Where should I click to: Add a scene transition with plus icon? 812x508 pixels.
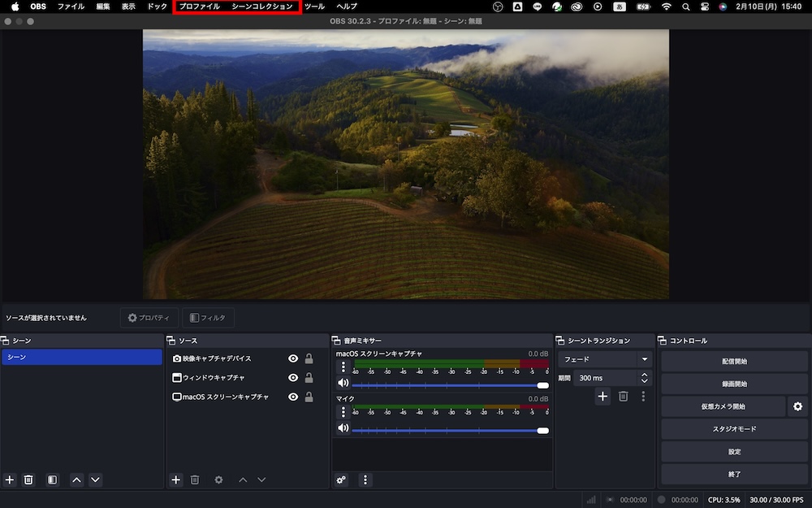coord(603,396)
